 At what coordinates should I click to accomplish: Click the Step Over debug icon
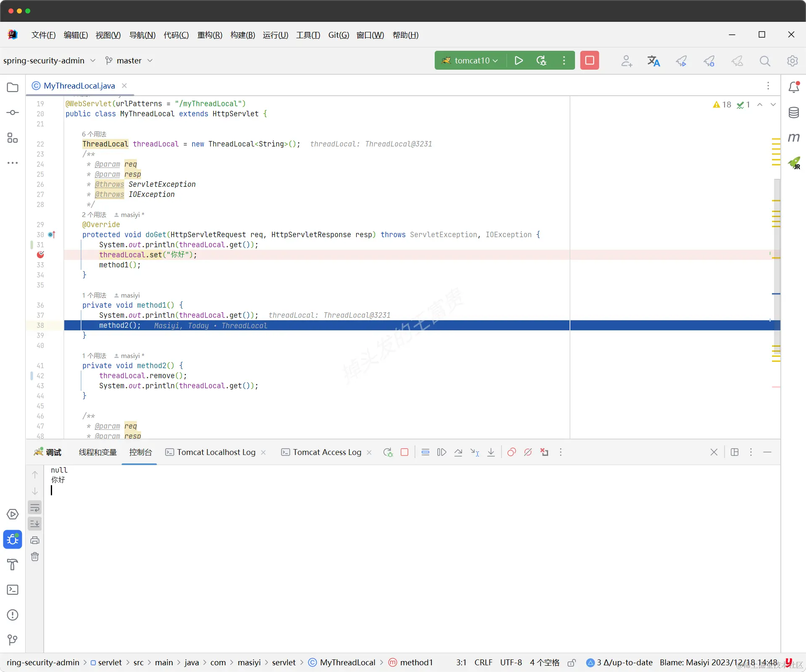pyautogui.click(x=458, y=452)
